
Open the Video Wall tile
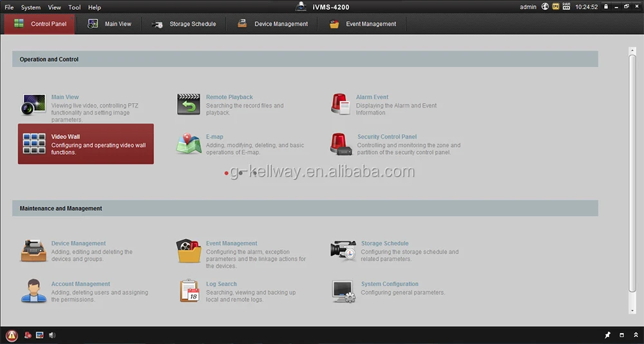[x=86, y=144]
